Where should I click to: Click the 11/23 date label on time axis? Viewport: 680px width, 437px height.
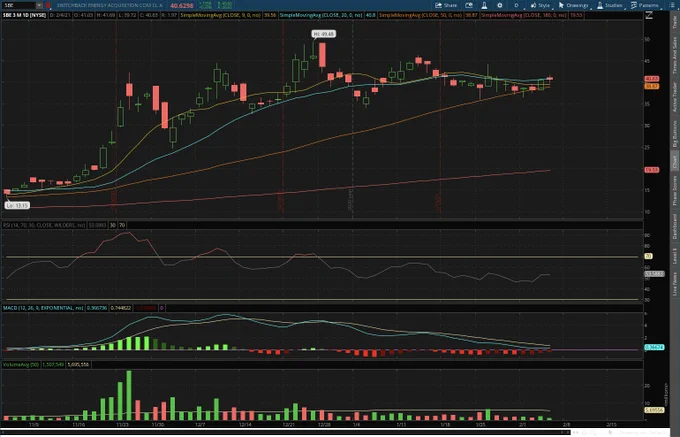(123, 424)
